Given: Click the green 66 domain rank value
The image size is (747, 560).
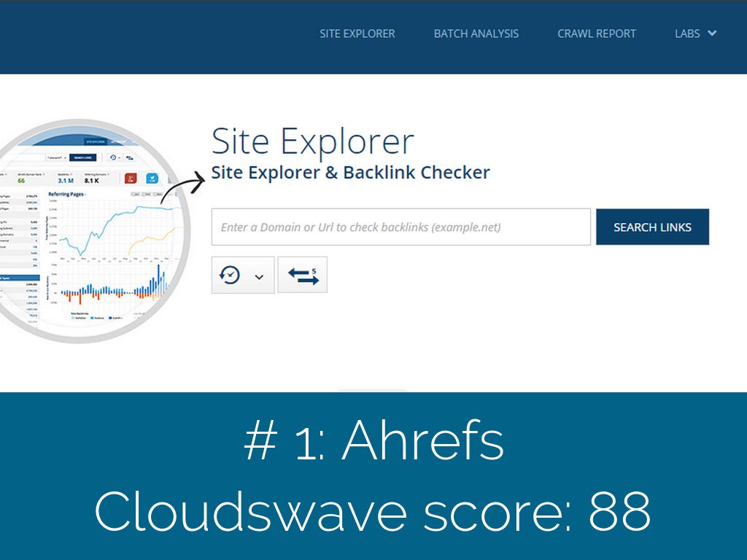Looking at the screenshot, I should point(22,180).
